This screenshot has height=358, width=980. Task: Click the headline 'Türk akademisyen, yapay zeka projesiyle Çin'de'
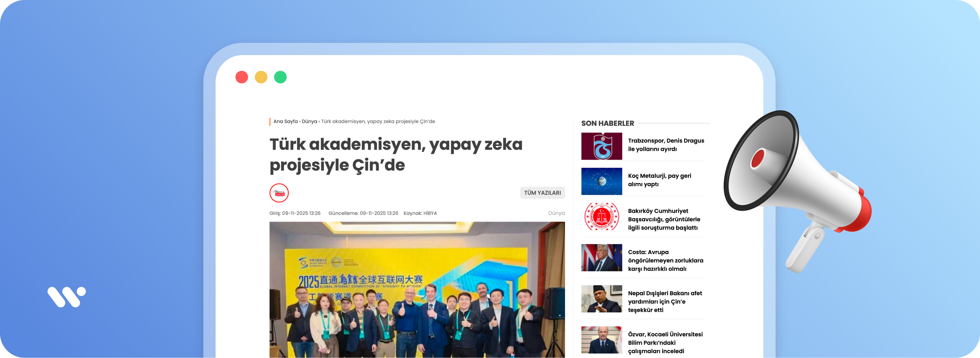point(396,154)
